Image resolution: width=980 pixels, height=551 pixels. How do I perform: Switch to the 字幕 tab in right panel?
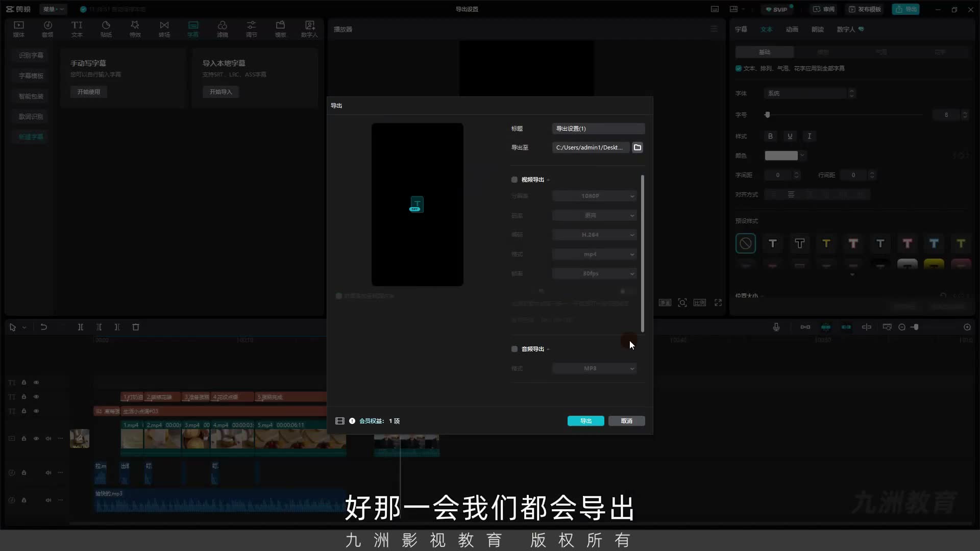741,29
